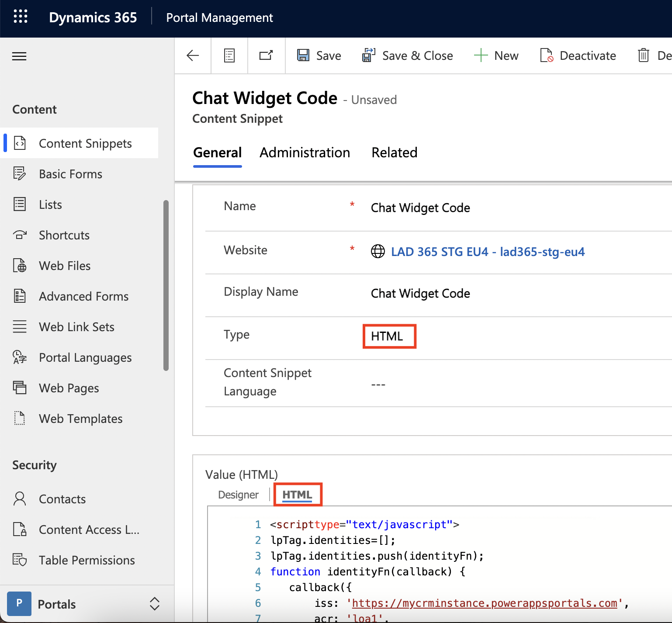Click the Deactivate button label

(x=588, y=55)
